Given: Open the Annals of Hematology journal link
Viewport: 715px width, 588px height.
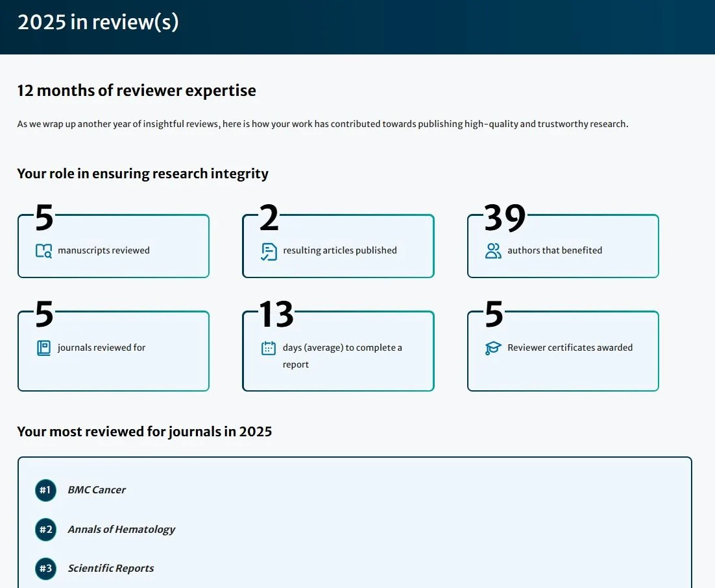Looking at the screenshot, I should [x=121, y=530].
